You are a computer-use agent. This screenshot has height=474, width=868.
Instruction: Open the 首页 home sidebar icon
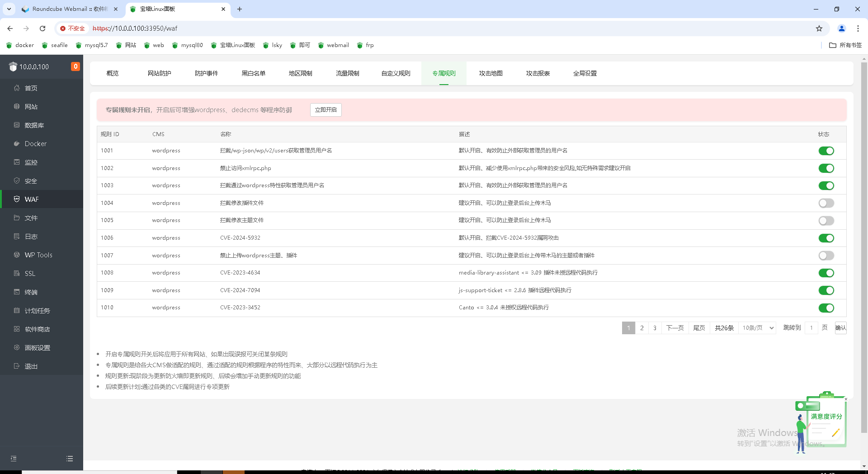point(17,88)
